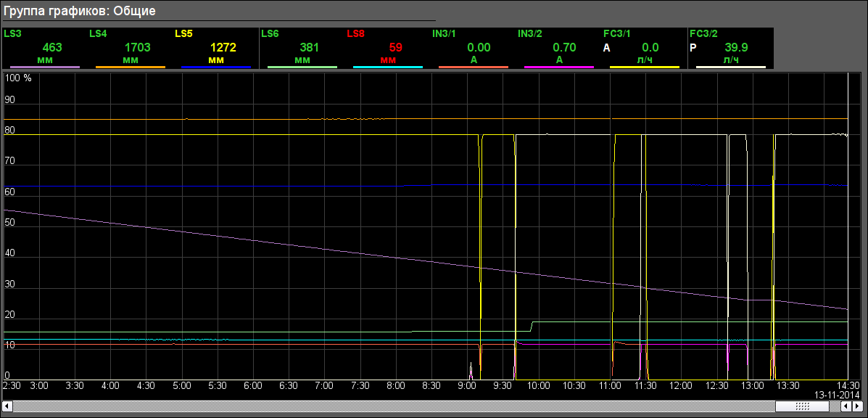Click the 100 % label on Y axis

18,78
